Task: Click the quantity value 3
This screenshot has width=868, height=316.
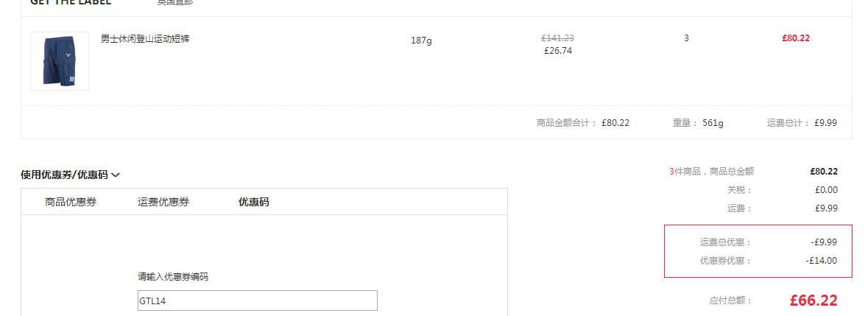Action: click(x=686, y=38)
